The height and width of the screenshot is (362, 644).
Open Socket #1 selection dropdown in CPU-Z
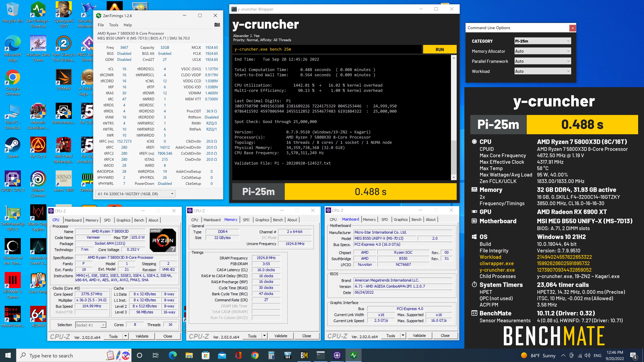tap(91, 325)
